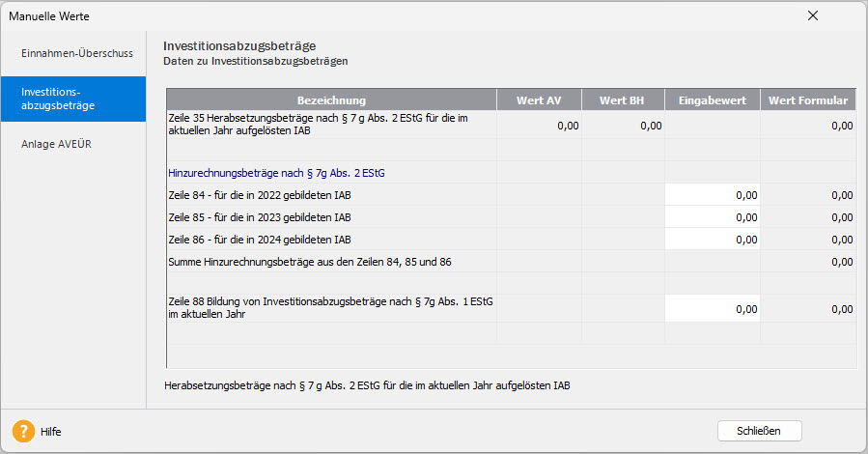Close the Manuelle Werte dialog window
The image size is (868, 454).
pyautogui.click(x=812, y=15)
